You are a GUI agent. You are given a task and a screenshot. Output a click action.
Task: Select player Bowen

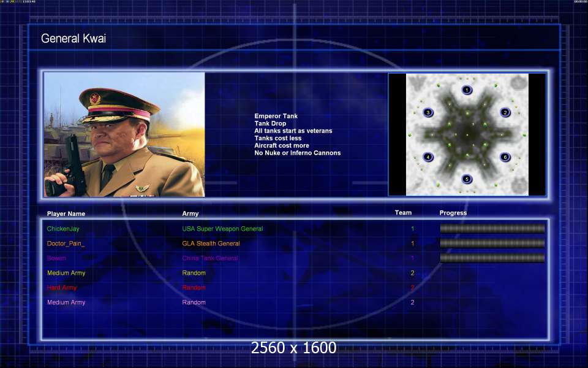pyautogui.click(x=56, y=258)
